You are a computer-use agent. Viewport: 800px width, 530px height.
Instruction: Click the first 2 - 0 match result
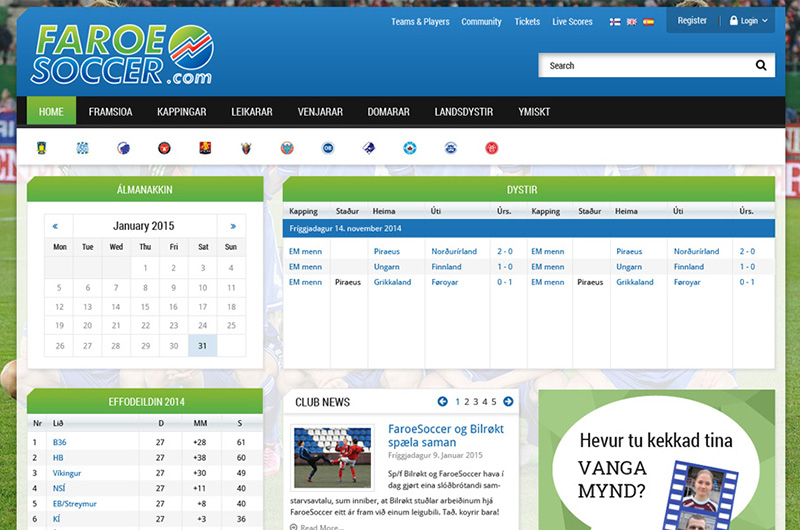pos(505,251)
